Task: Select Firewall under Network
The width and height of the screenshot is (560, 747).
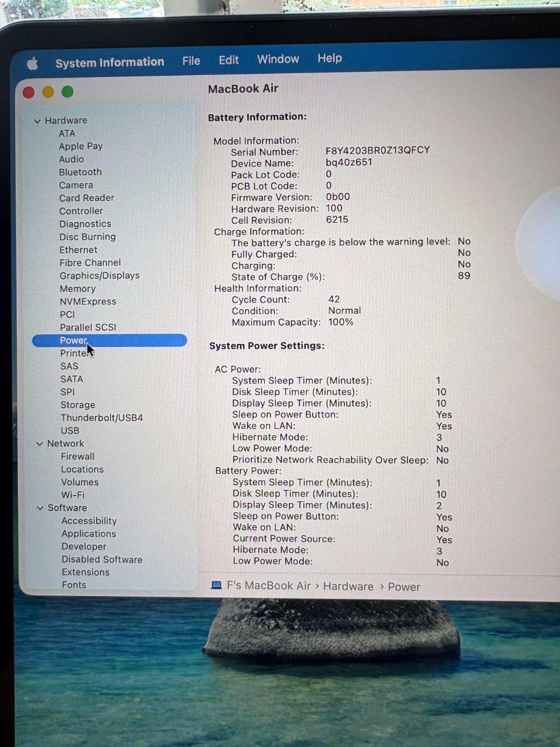Action: [77, 457]
